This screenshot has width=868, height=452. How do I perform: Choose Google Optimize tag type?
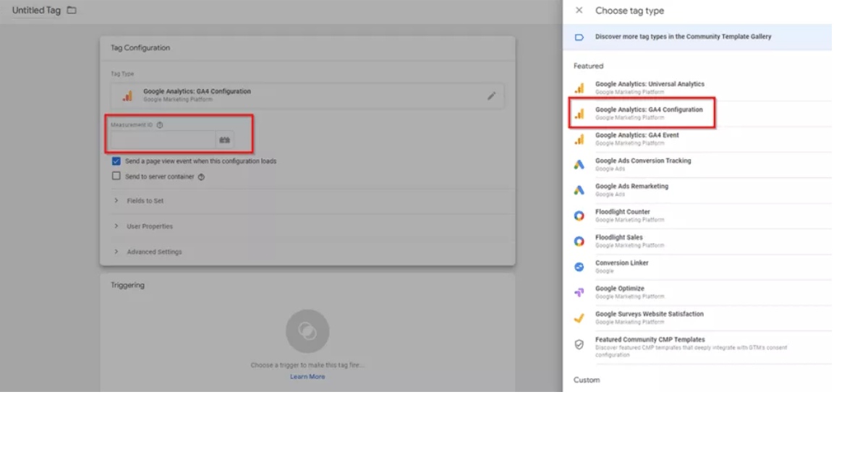pyautogui.click(x=697, y=292)
